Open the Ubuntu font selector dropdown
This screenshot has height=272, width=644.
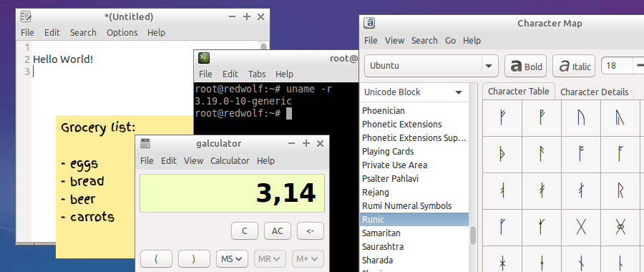(431, 66)
